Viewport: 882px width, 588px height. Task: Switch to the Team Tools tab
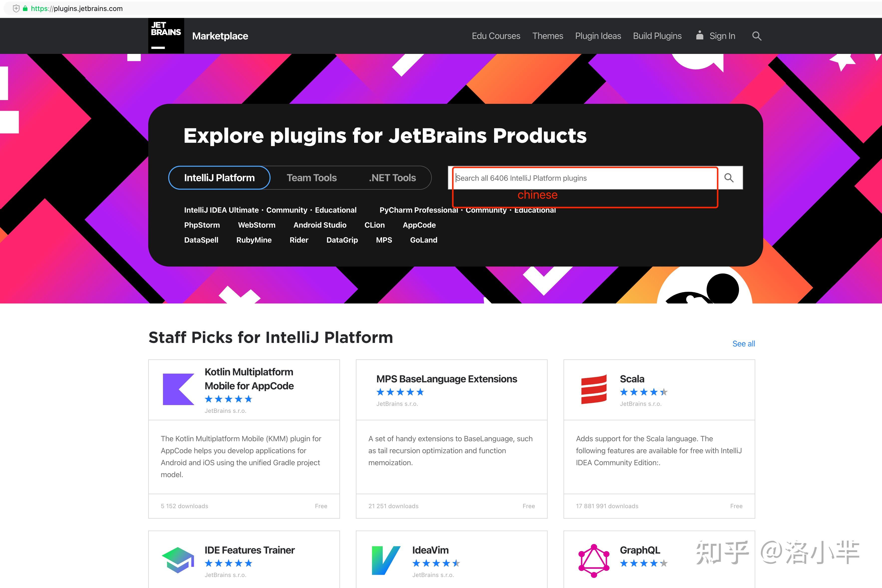[311, 178]
